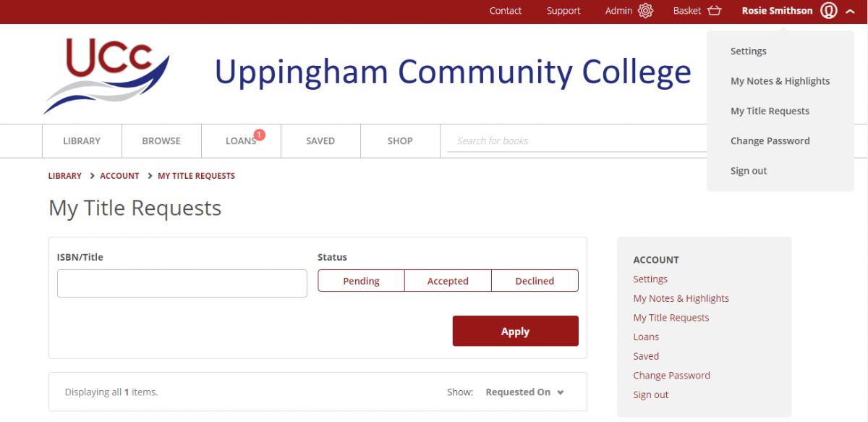868x422 pixels.
Task: Open the Admin gear icon
Action: [x=645, y=11]
